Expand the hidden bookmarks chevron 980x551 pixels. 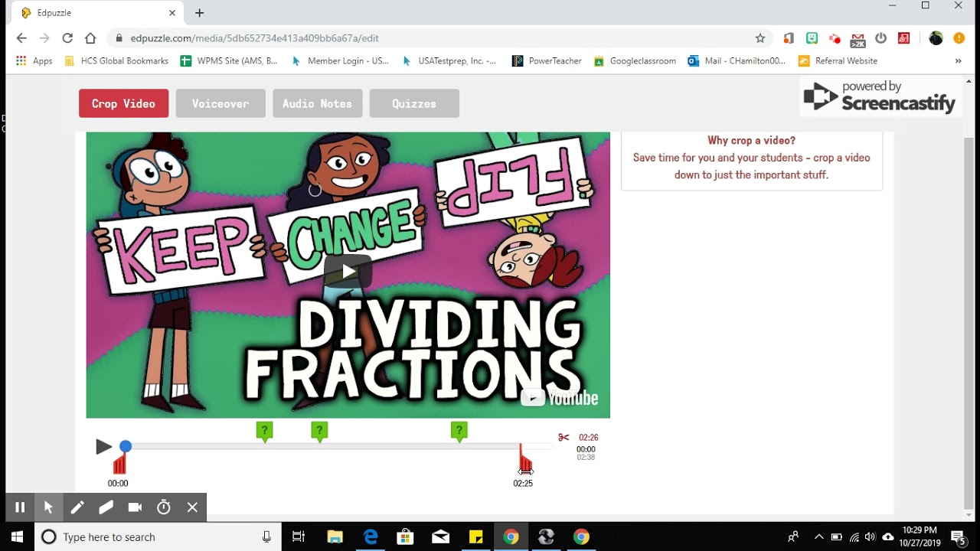pos(958,61)
